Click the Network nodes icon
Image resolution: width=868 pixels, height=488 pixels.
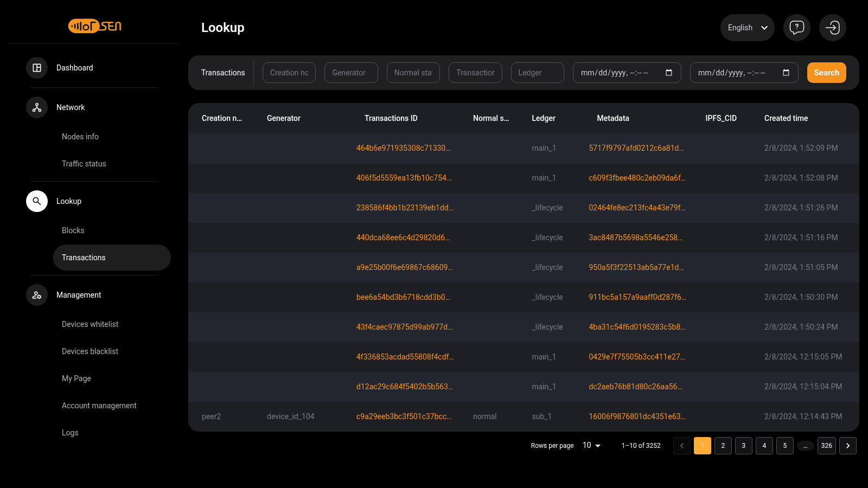[37, 107]
